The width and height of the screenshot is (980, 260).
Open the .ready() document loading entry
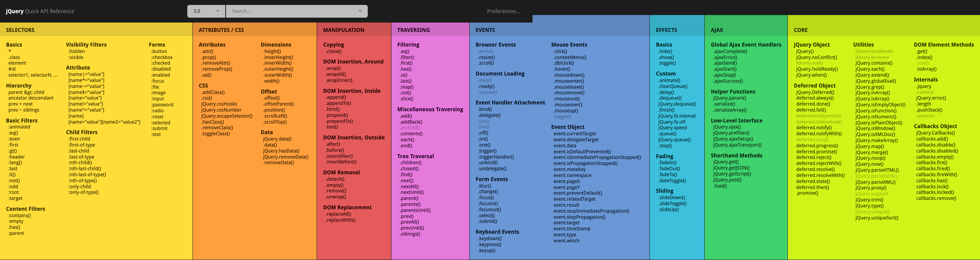pyautogui.click(x=486, y=86)
